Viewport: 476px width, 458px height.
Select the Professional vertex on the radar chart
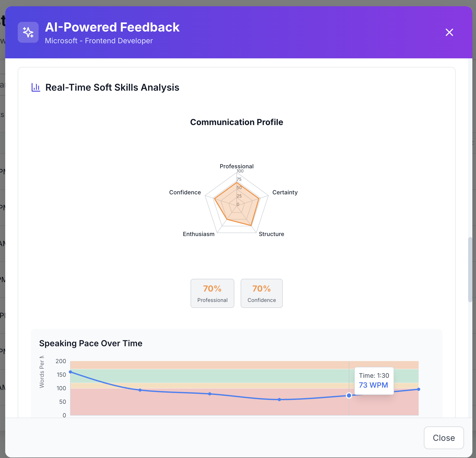click(x=236, y=183)
